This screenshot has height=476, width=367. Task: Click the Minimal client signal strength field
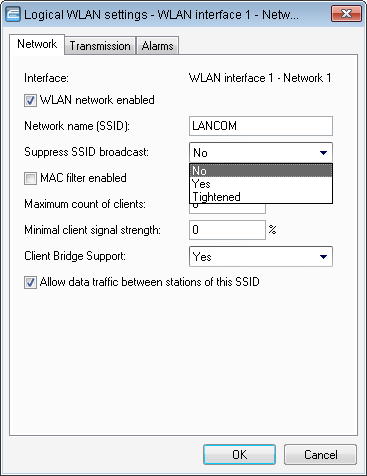[227, 230]
